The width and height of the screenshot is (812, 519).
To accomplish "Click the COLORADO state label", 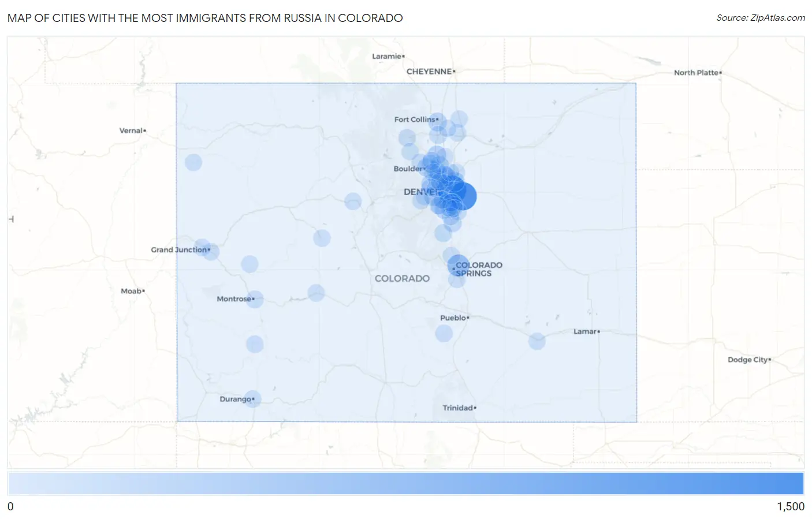I will [x=402, y=278].
